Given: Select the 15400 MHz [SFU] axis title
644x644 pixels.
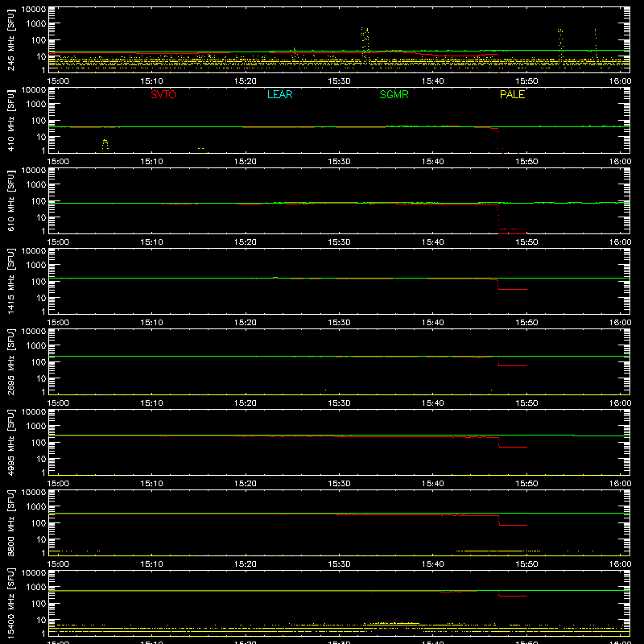Looking at the screenshot, I should click(10, 603).
